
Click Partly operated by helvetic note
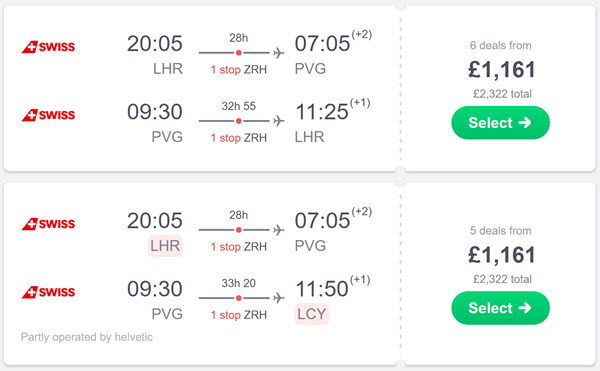coord(86,337)
